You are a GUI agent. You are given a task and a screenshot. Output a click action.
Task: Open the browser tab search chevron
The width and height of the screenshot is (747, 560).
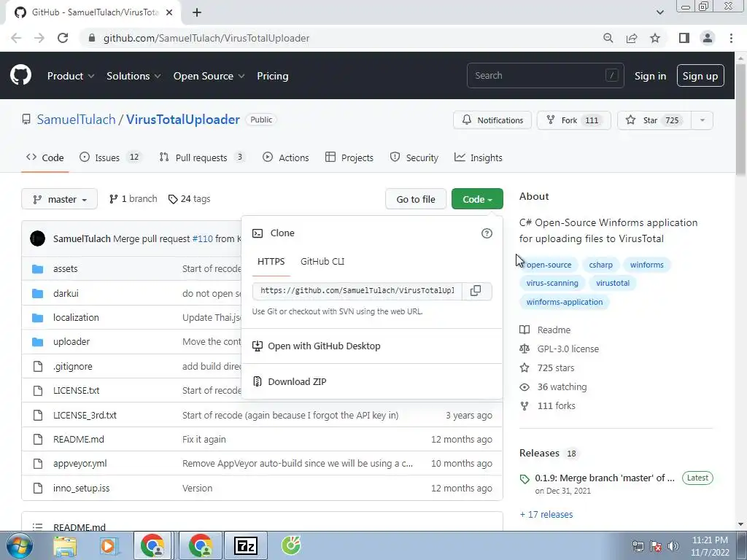click(659, 12)
